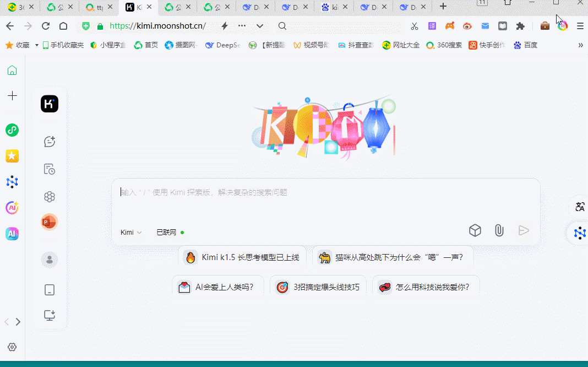Open the PPT assistant icon
The height and width of the screenshot is (367, 588).
click(x=50, y=222)
